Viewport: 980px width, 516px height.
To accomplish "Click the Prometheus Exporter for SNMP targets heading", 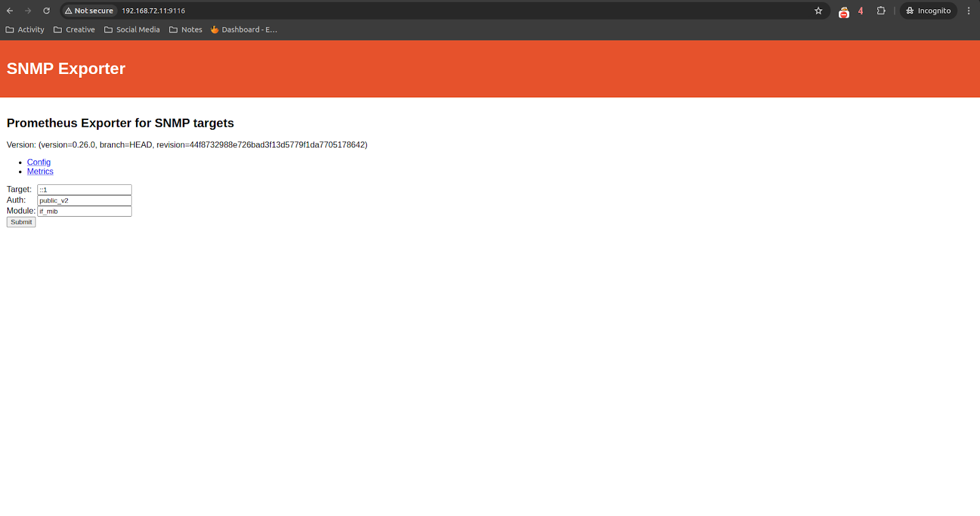I will tap(120, 123).
